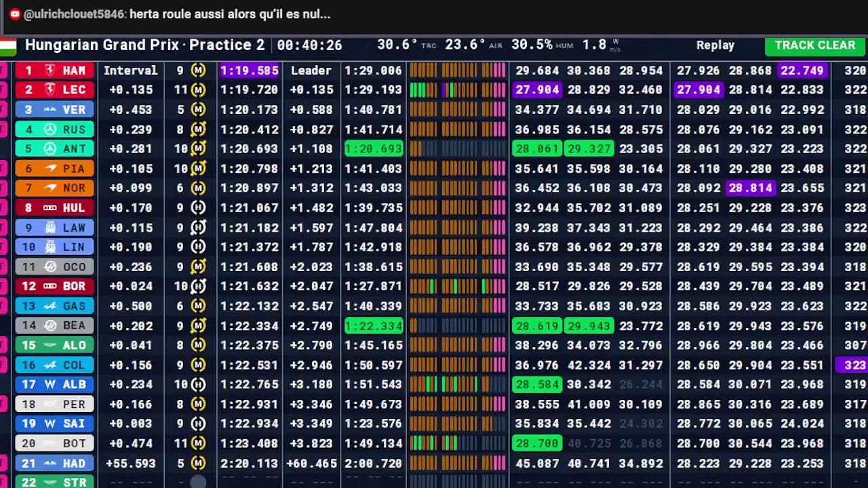Click BOT's green sector time 28.700

(x=536, y=444)
